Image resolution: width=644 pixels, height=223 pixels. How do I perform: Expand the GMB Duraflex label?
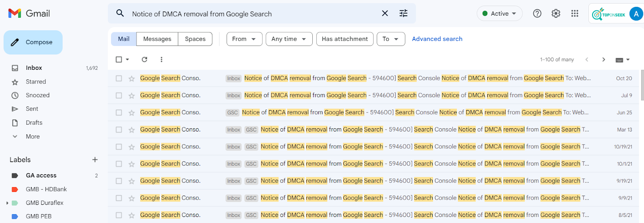point(7,203)
